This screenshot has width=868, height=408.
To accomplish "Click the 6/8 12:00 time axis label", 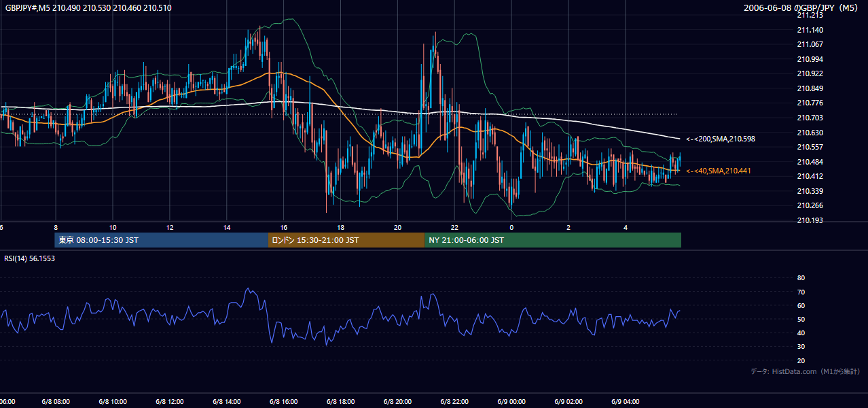I will tap(170, 402).
